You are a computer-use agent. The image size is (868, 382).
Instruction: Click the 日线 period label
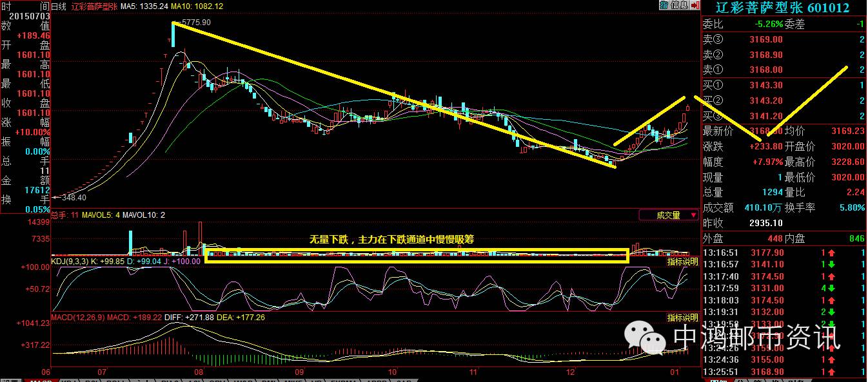(59, 6)
